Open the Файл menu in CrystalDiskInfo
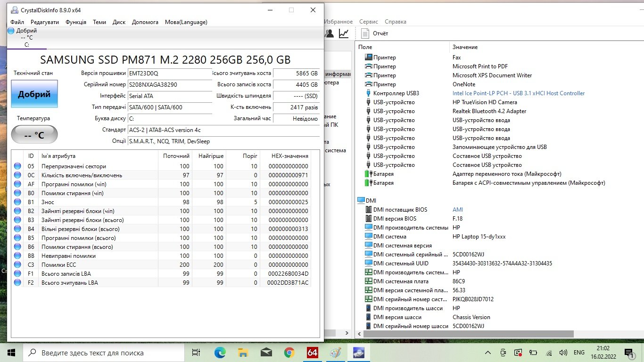This screenshot has height=362, width=644. point(17,22)
